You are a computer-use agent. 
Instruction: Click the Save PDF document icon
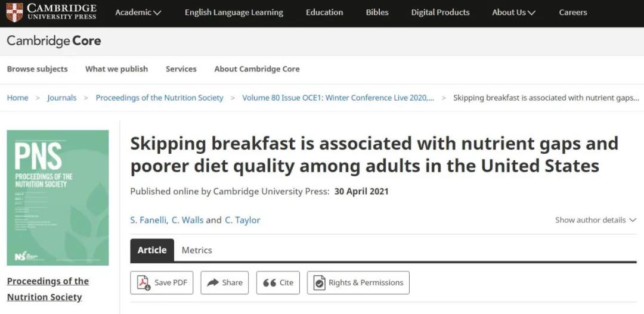(144, 282)
